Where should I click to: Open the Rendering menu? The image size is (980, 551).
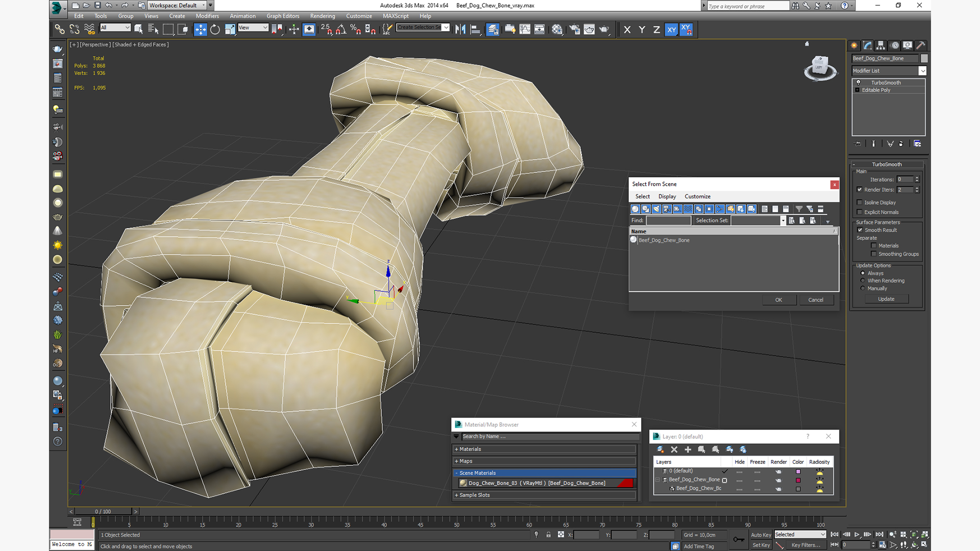pos(323,16)
